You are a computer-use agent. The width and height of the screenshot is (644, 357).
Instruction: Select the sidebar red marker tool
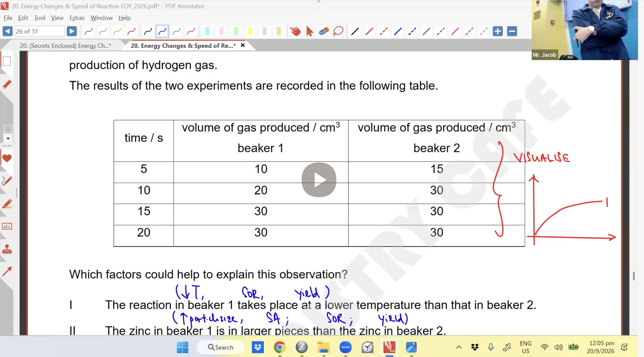[7, 85]
